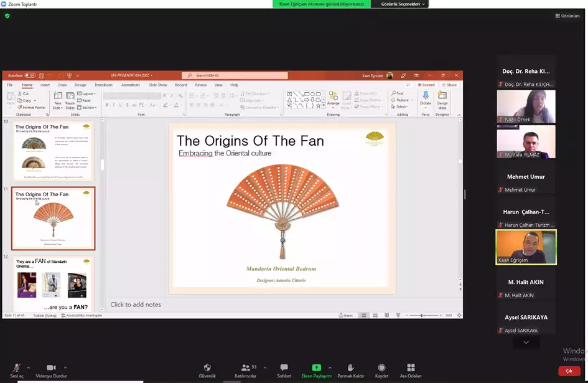Screen dimensions: 588x383
Task: Switch to Reading View icon
Action: (386, 315)
